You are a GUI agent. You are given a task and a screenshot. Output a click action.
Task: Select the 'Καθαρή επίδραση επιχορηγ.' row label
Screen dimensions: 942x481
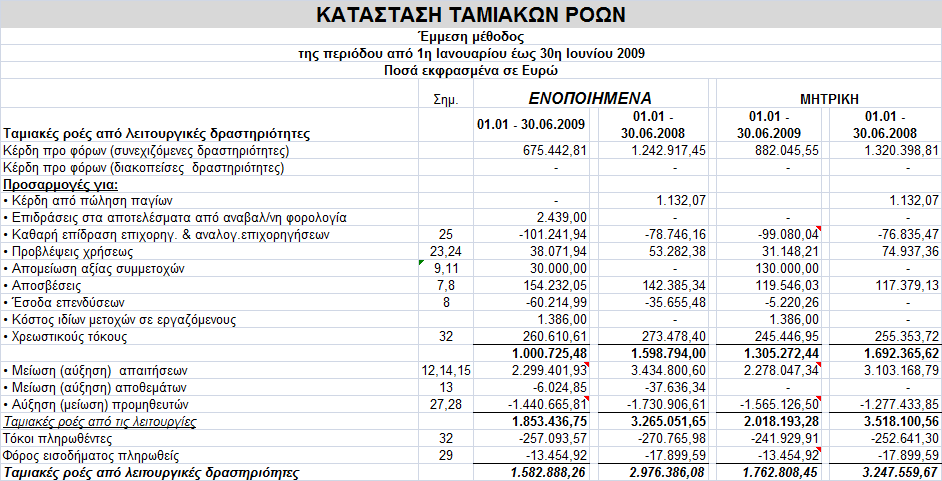point(166,235)
